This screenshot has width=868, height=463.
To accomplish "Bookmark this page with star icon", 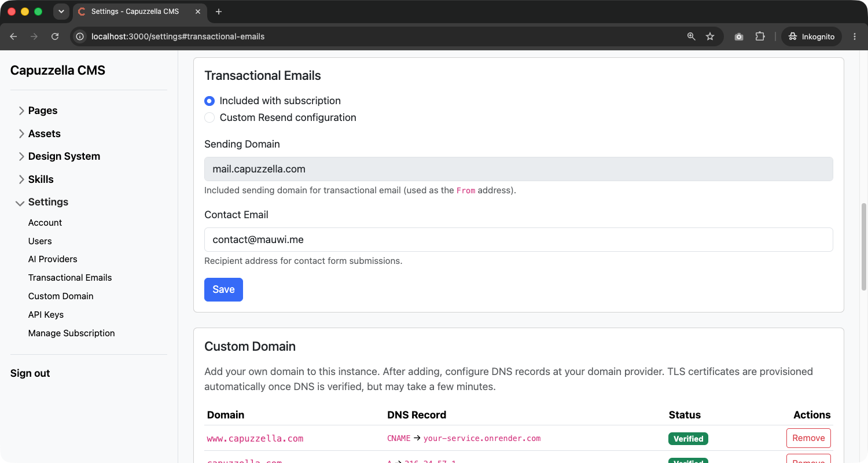I will pos(710,36).
